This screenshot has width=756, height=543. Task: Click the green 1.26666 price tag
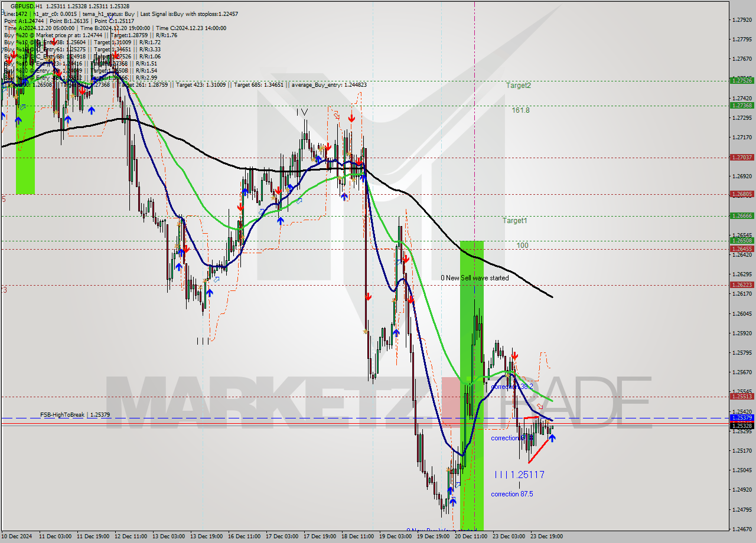coord(742,215)
